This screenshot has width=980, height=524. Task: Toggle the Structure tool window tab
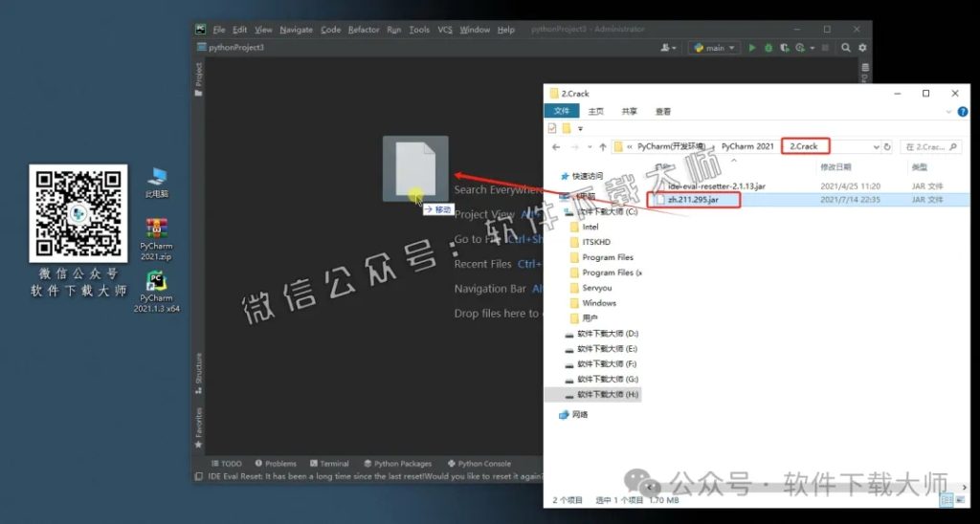point(199,373)
